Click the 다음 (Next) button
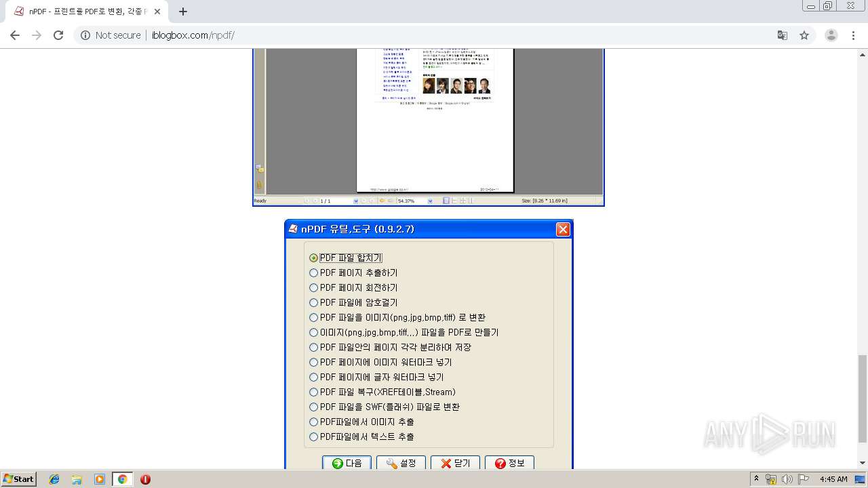 click(347, 463)
